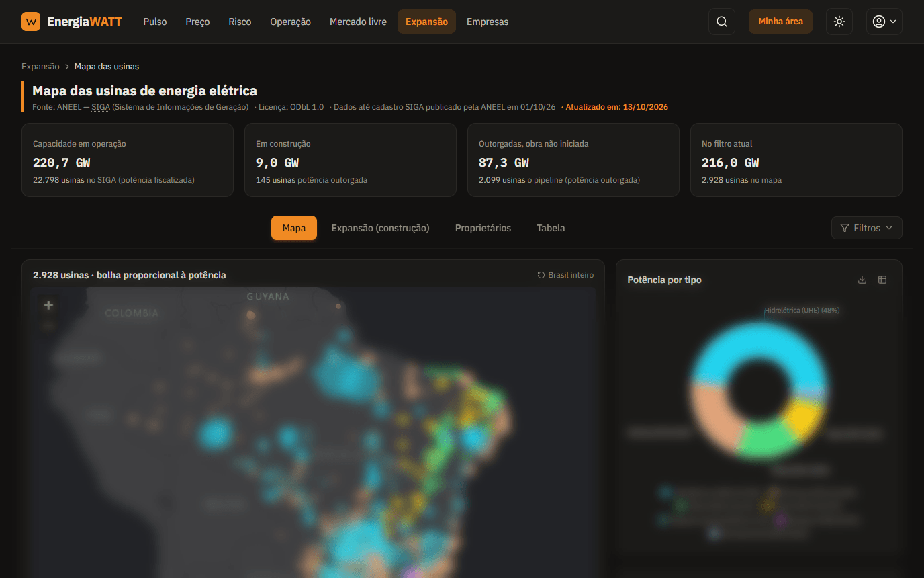This screenshot has height=578, width=924.
Task: Click the Hidrelétrica (UHE) (48%) chart label
Action: 802,311
